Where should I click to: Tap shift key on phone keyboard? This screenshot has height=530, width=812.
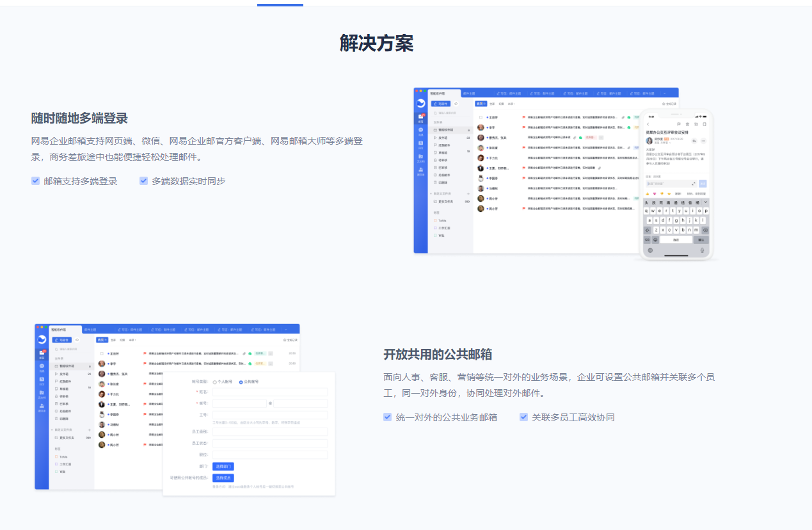tap(648, 230)
